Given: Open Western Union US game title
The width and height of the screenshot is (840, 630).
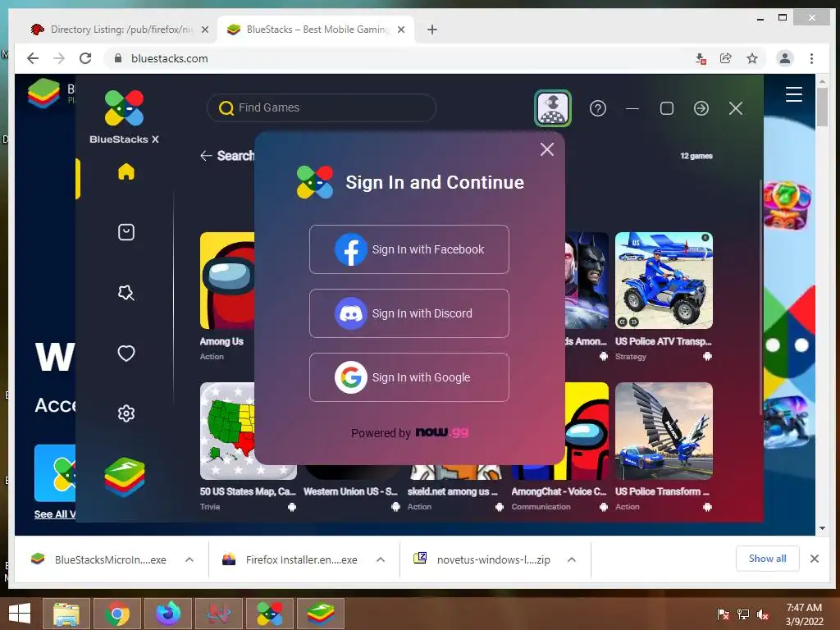Looking at the screenshot, I should pyautogui.click(x=350, y=491).
